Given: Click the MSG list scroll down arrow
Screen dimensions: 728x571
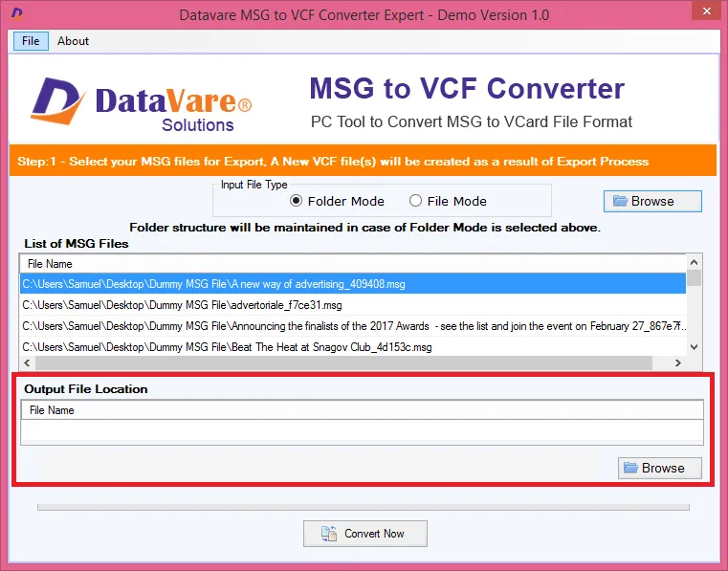Looking at the screenshot, I should (x=695, y=347).
